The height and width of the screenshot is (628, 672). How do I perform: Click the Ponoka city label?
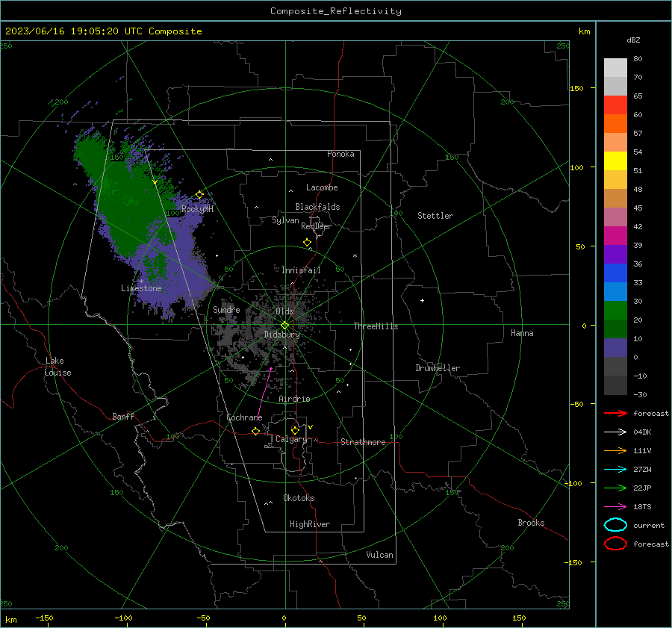[340, 154]
